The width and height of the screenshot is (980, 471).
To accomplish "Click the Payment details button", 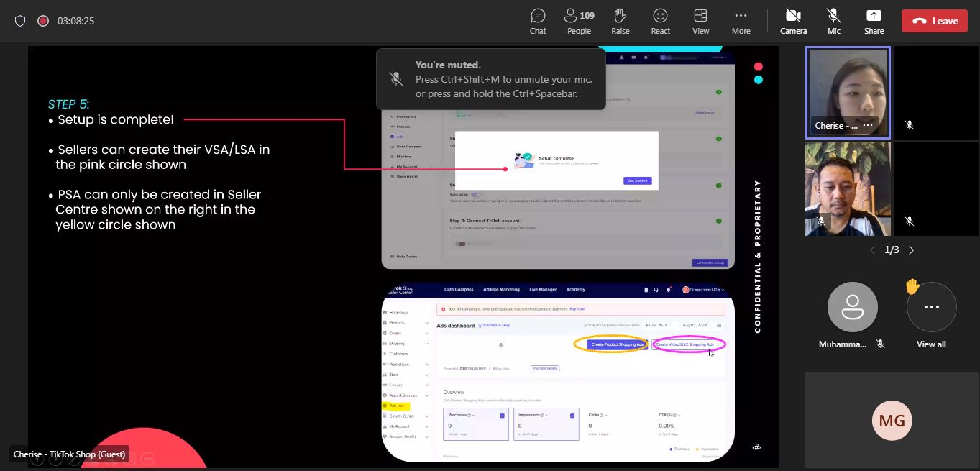I will [544, 368].
